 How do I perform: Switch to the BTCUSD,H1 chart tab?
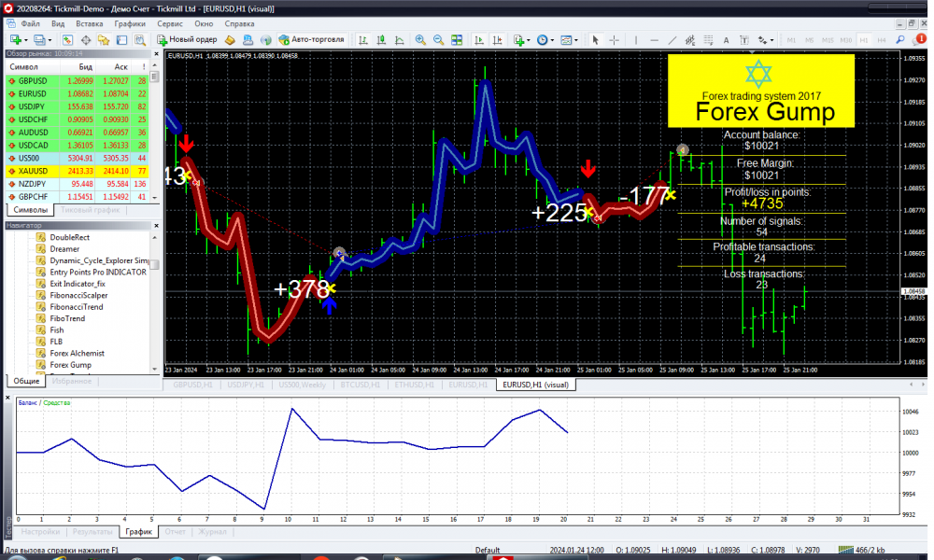point(360,385)
